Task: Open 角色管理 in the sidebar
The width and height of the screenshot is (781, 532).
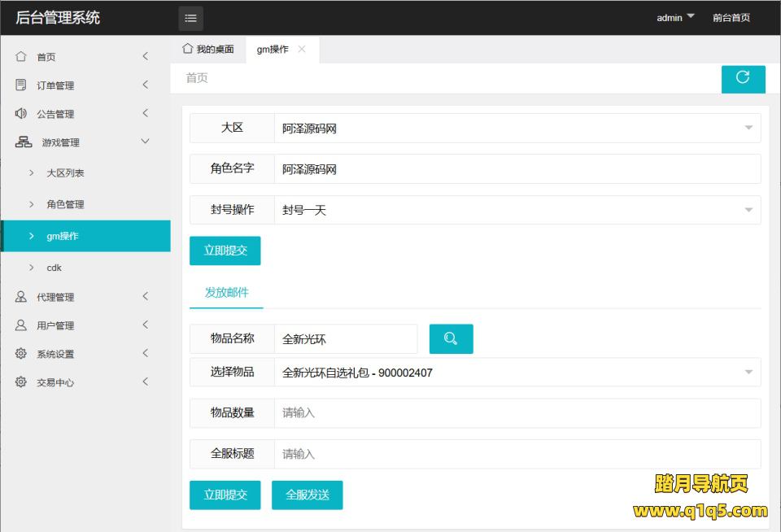Action: (x=65, y=204)
